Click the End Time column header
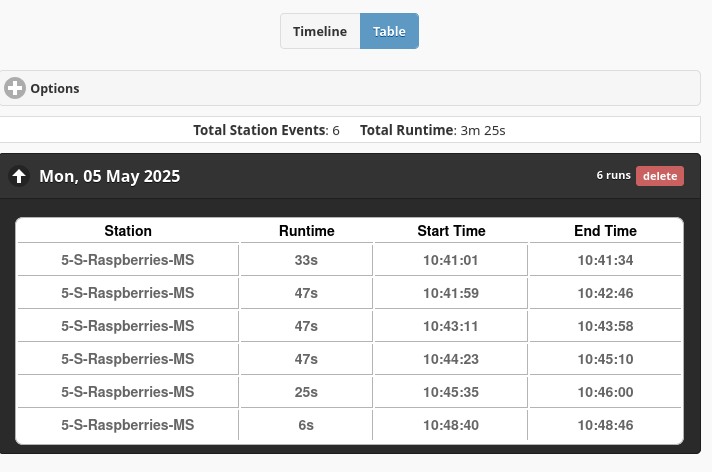Image resolution: width=712 pixels, height=472 pixels. click(605, 231)
